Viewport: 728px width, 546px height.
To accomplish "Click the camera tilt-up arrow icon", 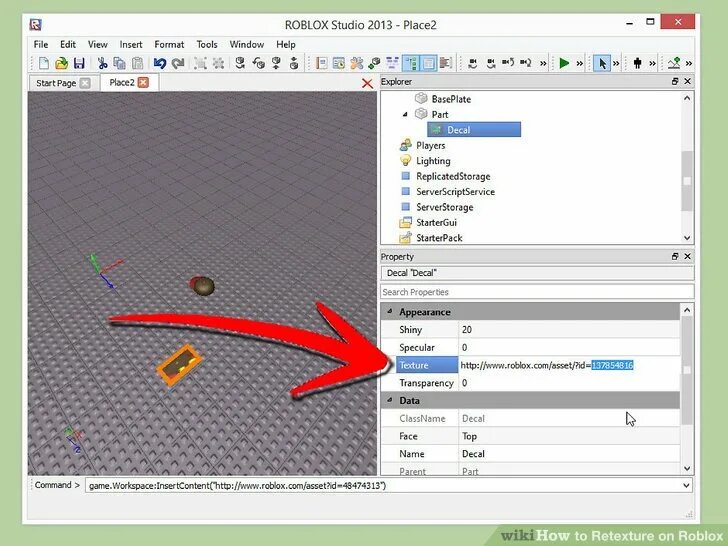I will pos(508,63).
